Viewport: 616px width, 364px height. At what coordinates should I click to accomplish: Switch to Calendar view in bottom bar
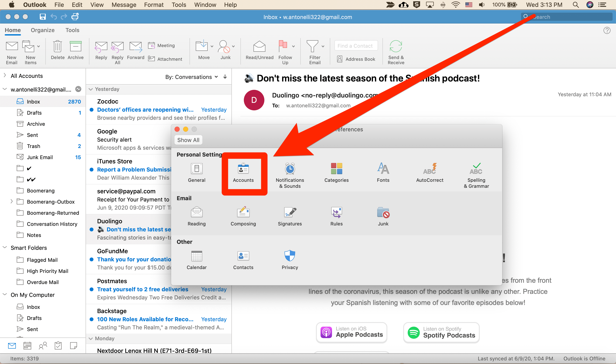pos(27,346)
